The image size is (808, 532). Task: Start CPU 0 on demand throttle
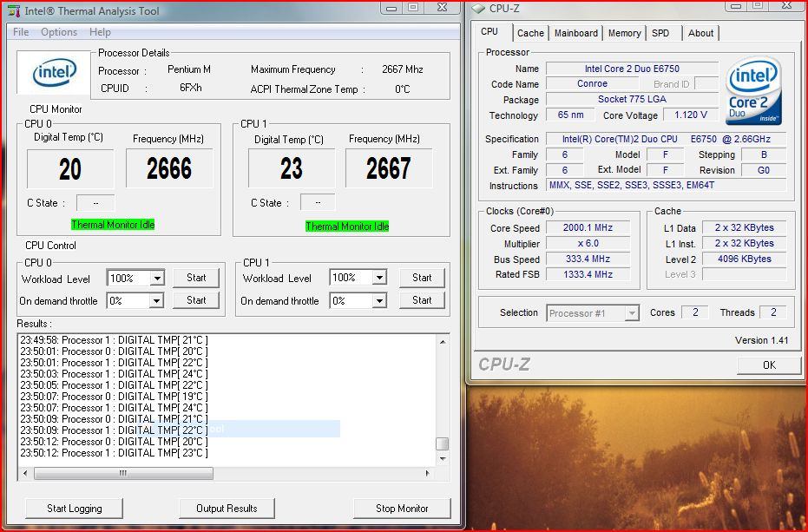pyautogui.click(x=196, y=300)
